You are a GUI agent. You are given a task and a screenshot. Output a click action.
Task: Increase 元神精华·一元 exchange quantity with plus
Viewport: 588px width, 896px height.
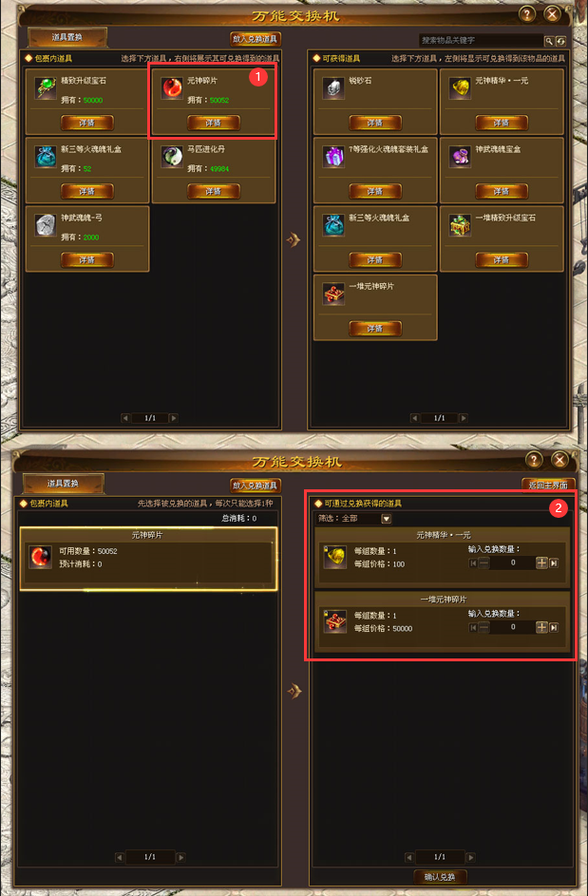coord(541,562)
